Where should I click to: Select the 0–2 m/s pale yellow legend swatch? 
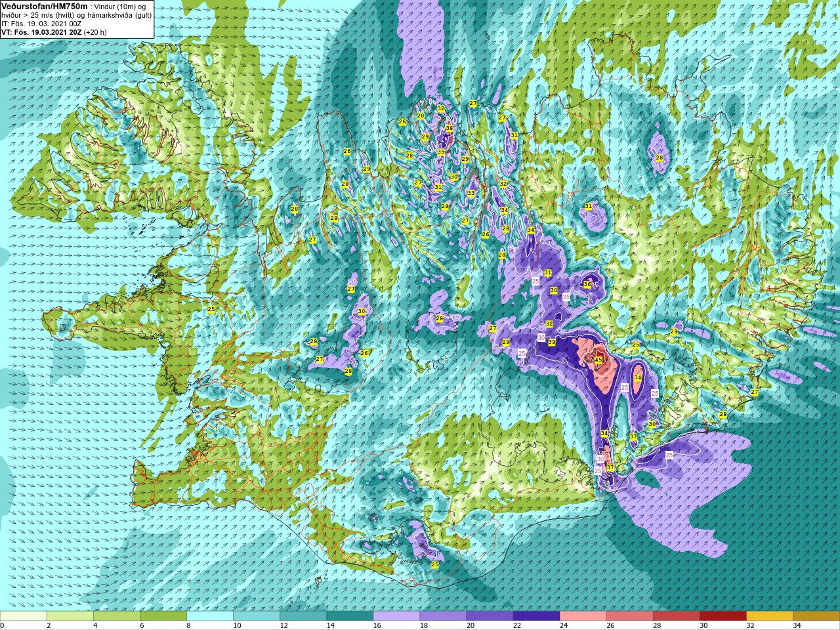click(x=24, y=616)
